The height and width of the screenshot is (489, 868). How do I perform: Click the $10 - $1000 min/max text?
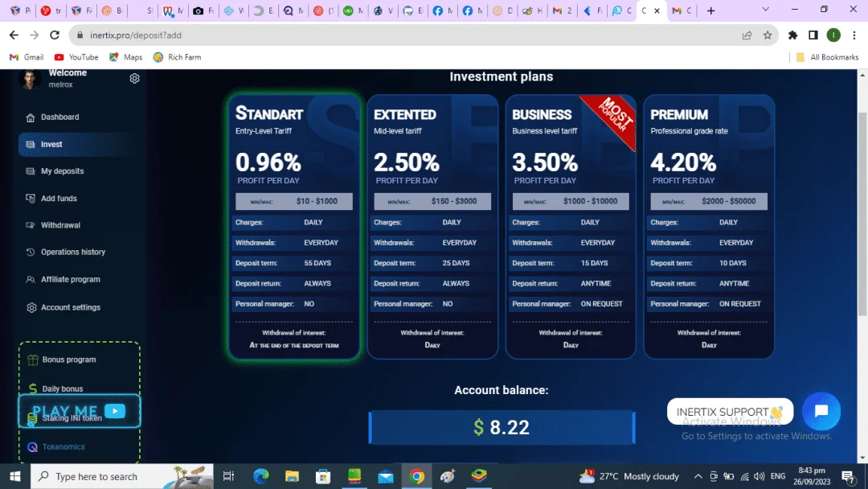pos(317,201)
